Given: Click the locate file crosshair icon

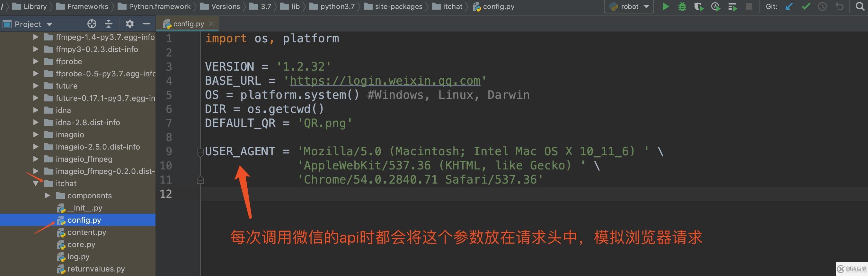Looking at the screenshot, I should (x=92, y=24).
